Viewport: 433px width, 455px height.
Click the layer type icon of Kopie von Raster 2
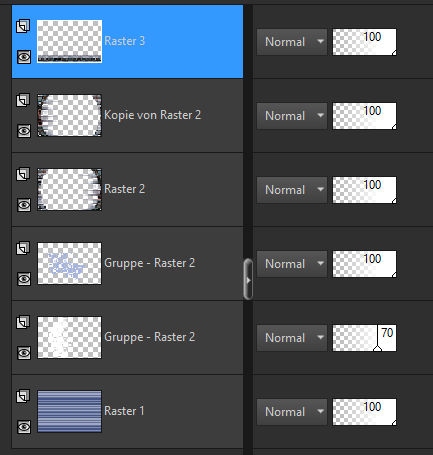point(23,100)
